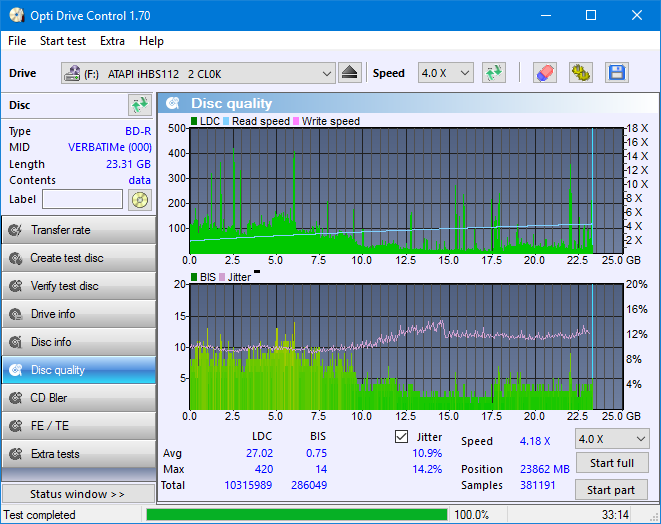Image resolution: width=661 pixels, height=524 pixels.
Task: Open the 4.0 X speed dropdown above Start full
Action: coord(612,439)
